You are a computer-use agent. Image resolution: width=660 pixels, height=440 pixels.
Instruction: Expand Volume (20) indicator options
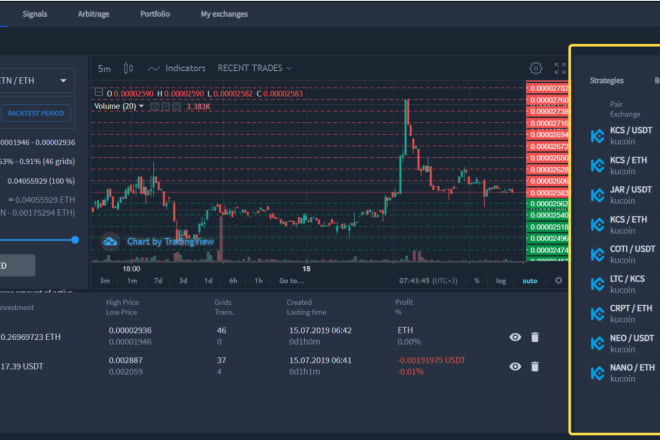[141, 106]
